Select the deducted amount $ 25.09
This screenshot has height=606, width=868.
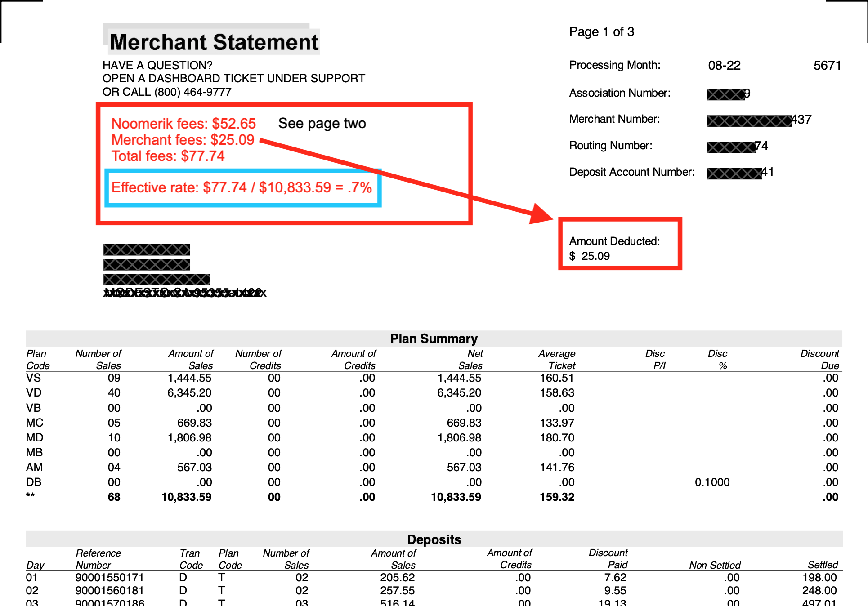tap(589, 256)
